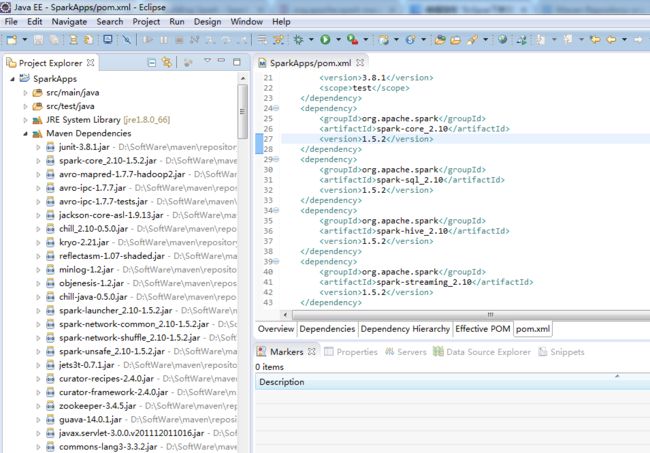Switch to the Overview POM tab
Image resolution: width=650 pixels, height=453 pixels.
tap(276, 329)
